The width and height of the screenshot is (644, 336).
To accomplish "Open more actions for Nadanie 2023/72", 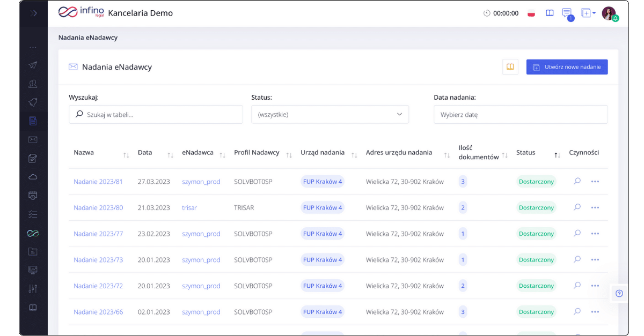I will coord(595,286).
